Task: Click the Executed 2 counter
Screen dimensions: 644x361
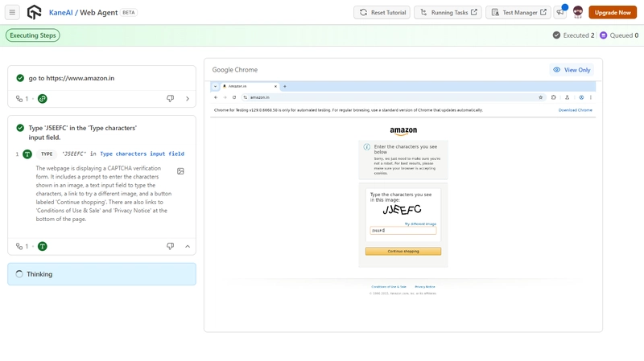Action: coord(573,35)
